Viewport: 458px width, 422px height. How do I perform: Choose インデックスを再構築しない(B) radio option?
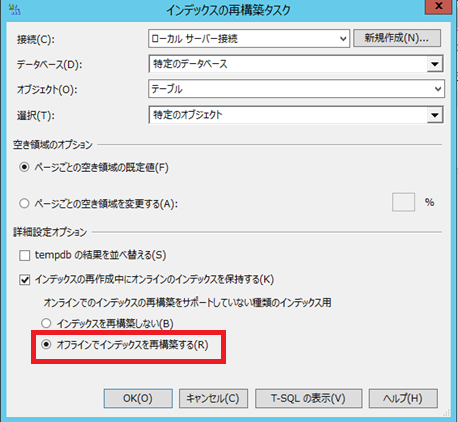pyautogui.click(x=46, y=323)
